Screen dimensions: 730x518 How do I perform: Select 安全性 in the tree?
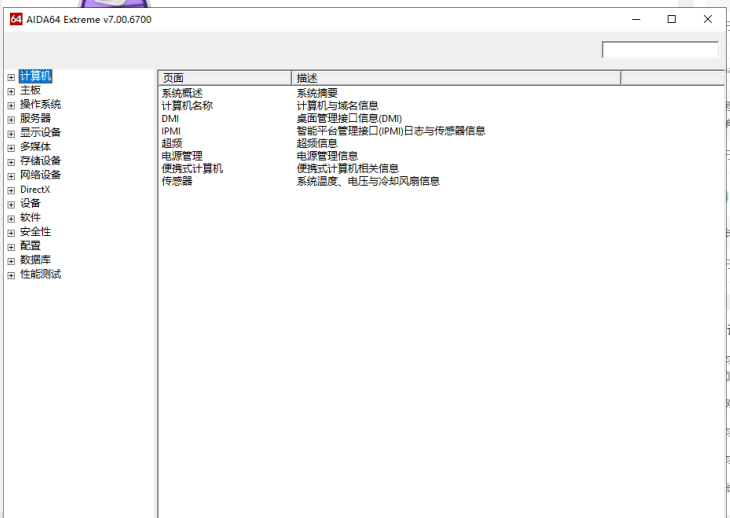click(35, 232)
